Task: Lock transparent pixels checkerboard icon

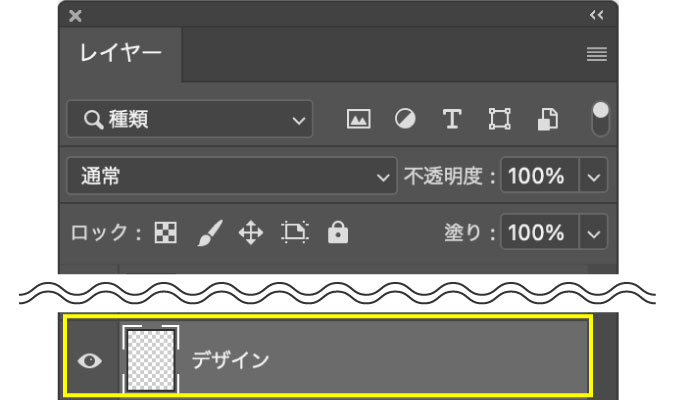Action: pyautogui.click(x=164, y=234)
